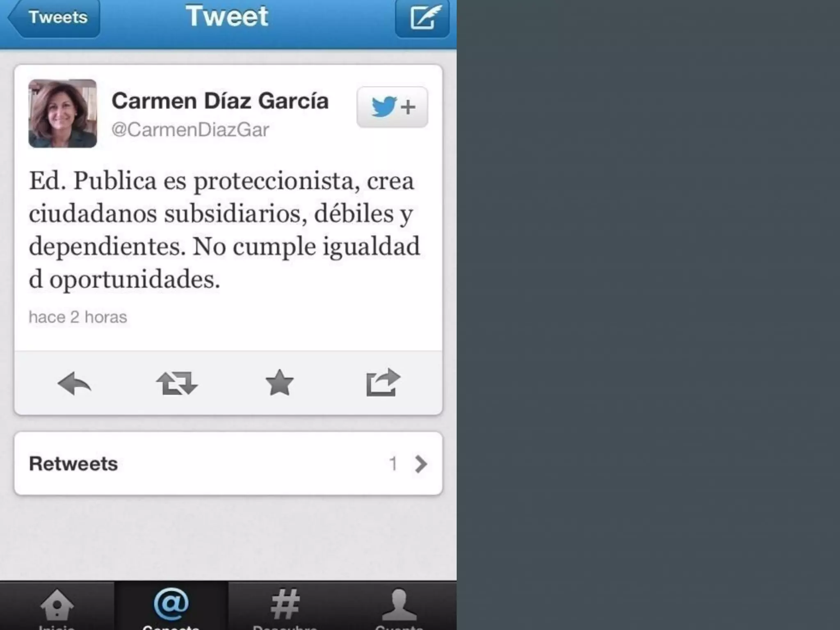Image resolution: width=840 pixels, height=630 pixels.
Task: Tap the 'hace 2 horas' timestamp
Action: (x=78, y=317)
